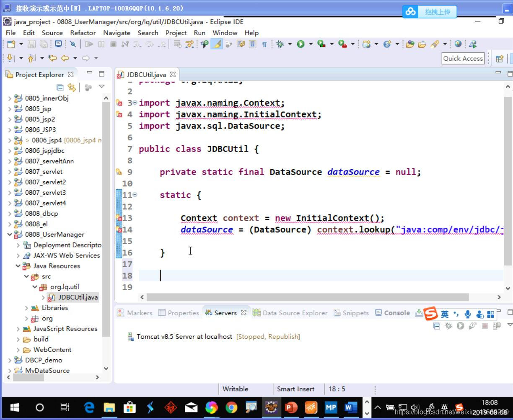513x420 pixels.
Task: Click the Debug bug icon
Action: point(280,44)
